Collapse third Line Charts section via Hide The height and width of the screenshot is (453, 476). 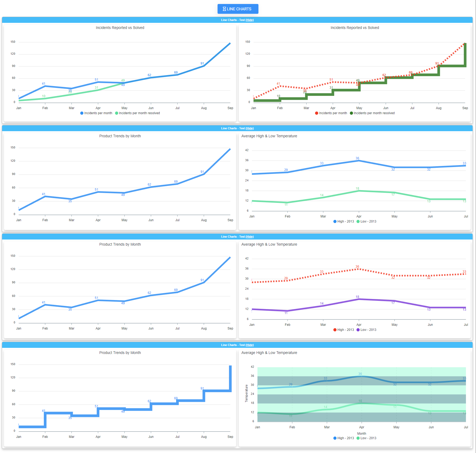point(249,237)
